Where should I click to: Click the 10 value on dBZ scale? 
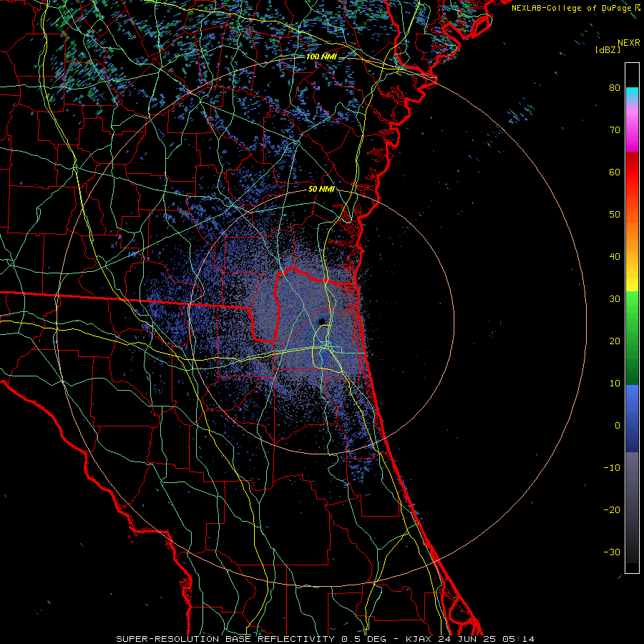click(615, 384)
